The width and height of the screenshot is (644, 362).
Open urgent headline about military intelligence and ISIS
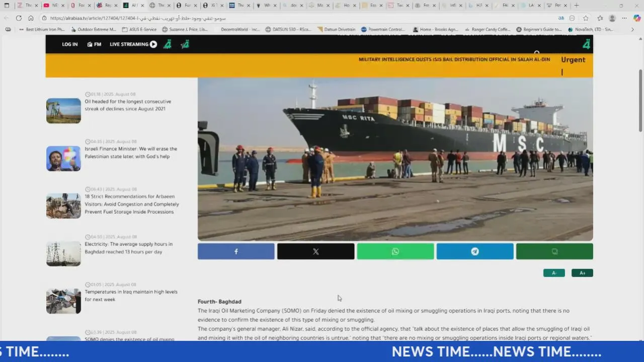453,59
